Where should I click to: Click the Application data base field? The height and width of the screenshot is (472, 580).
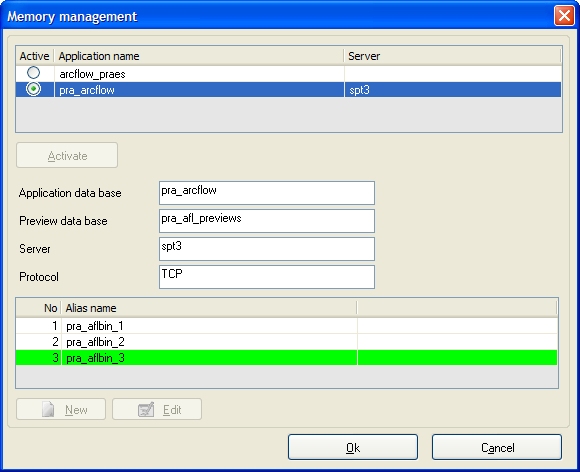267,193
